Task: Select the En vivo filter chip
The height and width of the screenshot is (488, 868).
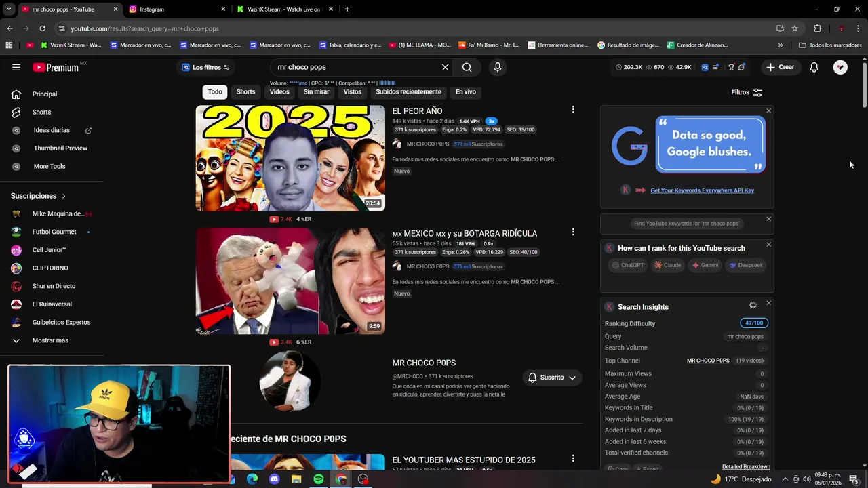Action: 465,92
